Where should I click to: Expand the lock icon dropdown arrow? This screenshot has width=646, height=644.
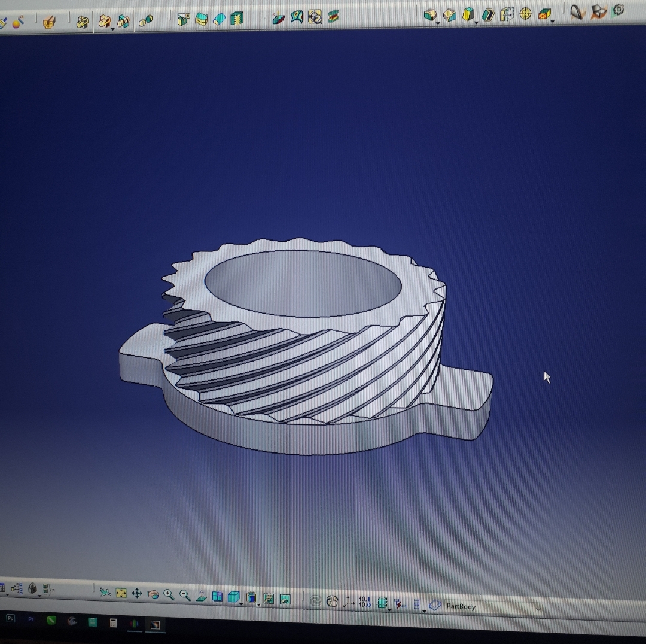click(x=40, y=596)
